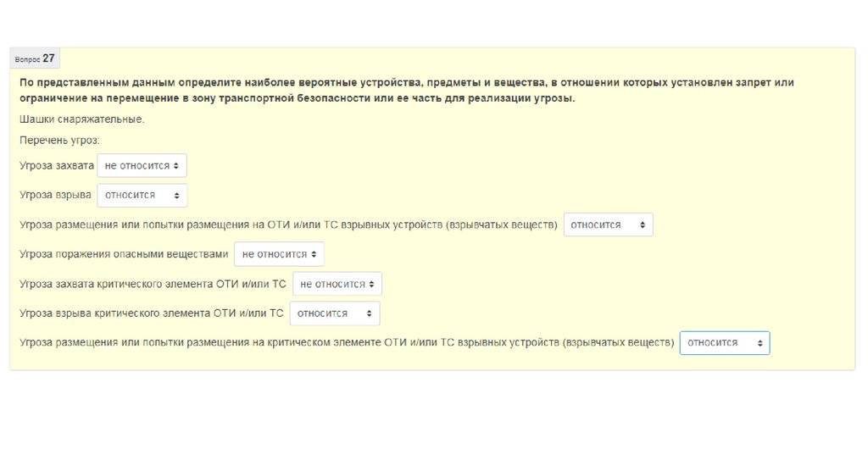Open the 'Угроза взрыва' answer dropdown

pos(142,195)
